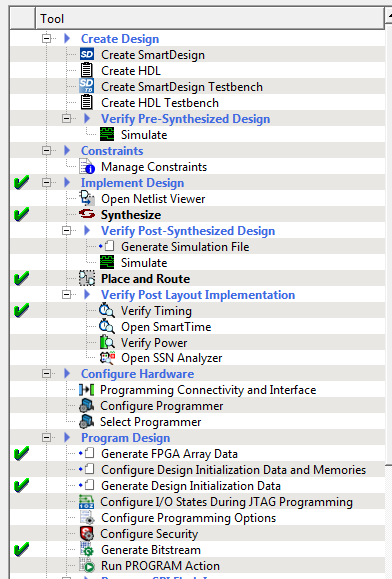This screenshot has width=392, height=579.
Task: Click the Open SSN Analyzer icon
Action: pyautogui.click(x=107, y=358)
